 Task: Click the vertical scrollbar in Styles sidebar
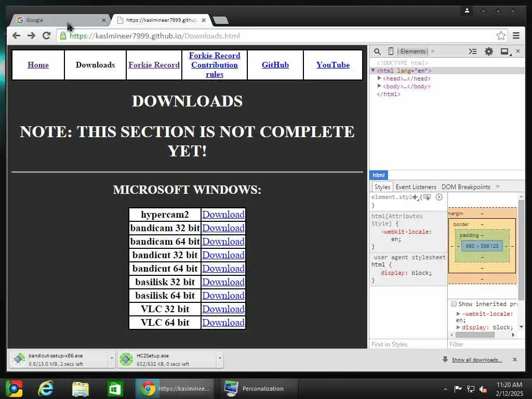522,249
